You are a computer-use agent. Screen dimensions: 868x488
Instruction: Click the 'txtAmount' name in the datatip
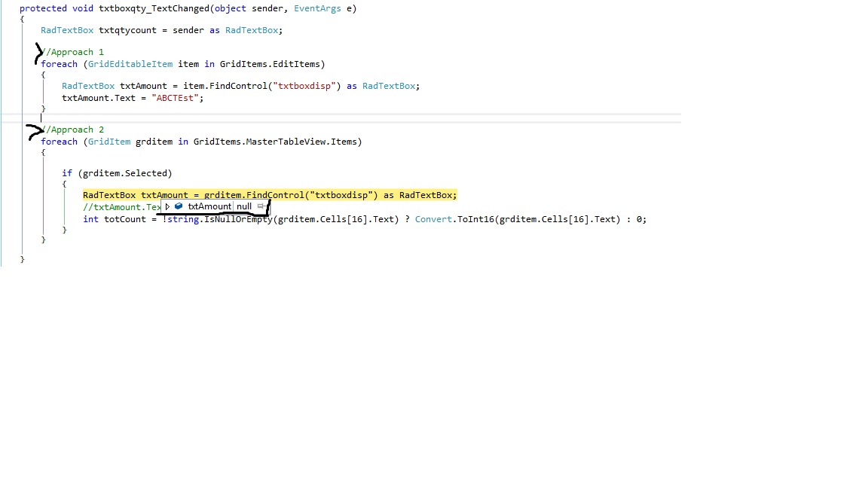point(209,206)
